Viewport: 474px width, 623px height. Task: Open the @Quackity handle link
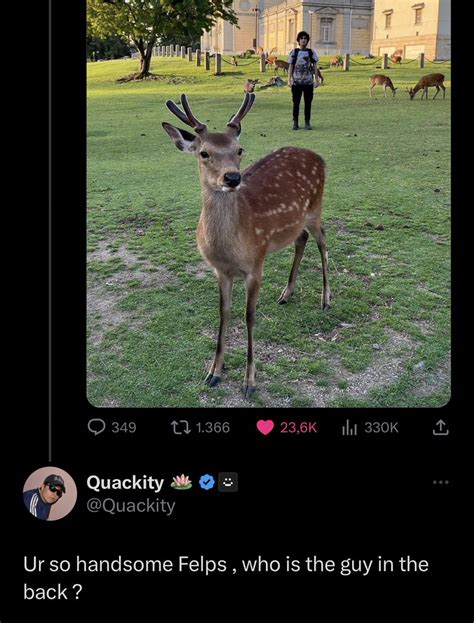(x=131, y=506)
